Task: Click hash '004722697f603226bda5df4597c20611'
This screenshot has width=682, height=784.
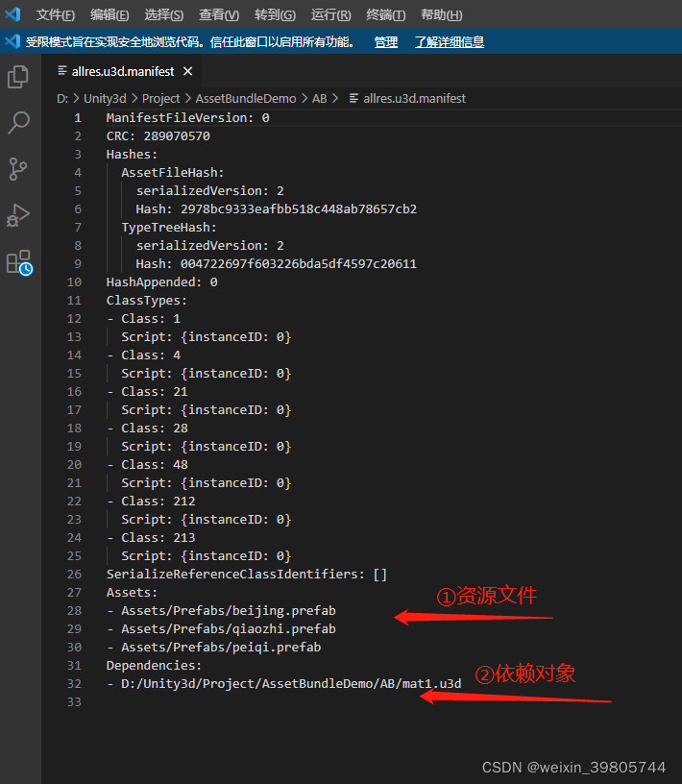Action: (299, 264)
